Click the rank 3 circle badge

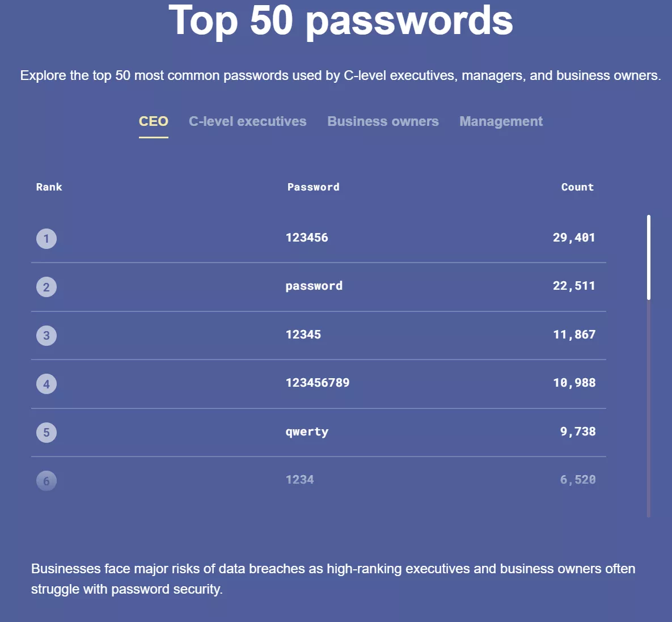(x=47, y=335)
